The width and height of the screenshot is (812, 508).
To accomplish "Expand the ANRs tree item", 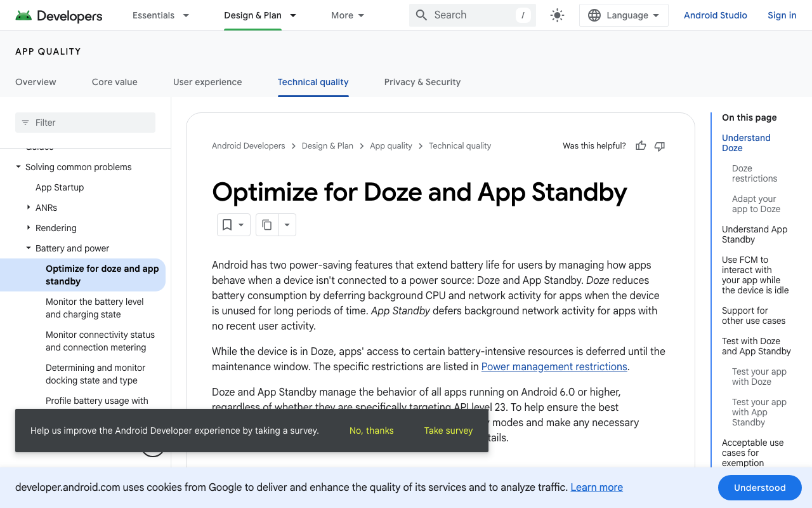I will tap(29, 208).
